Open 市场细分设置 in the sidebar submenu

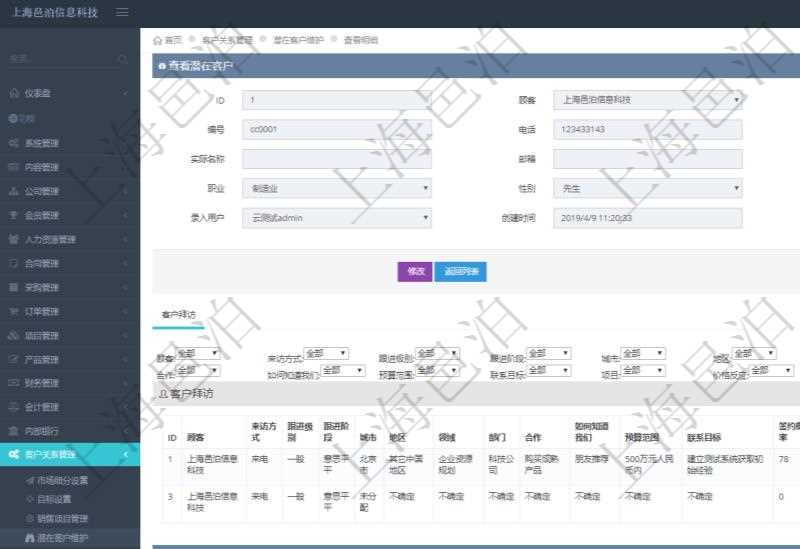pos(62,480)
